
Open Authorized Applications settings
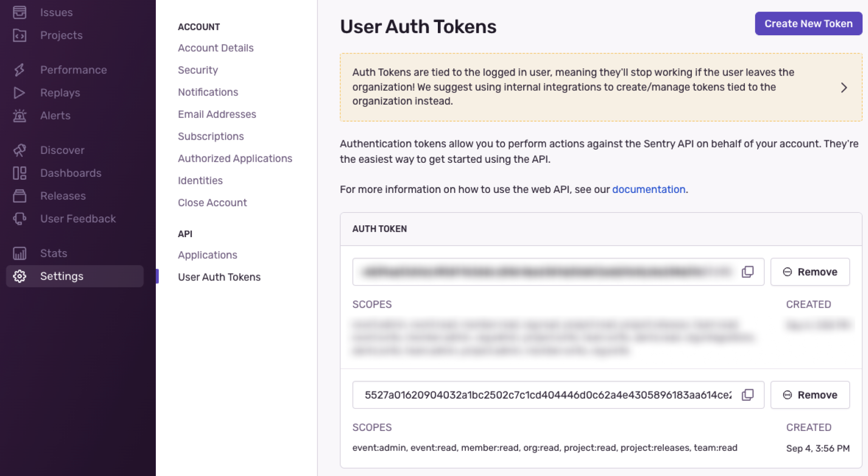coord(235,159)
